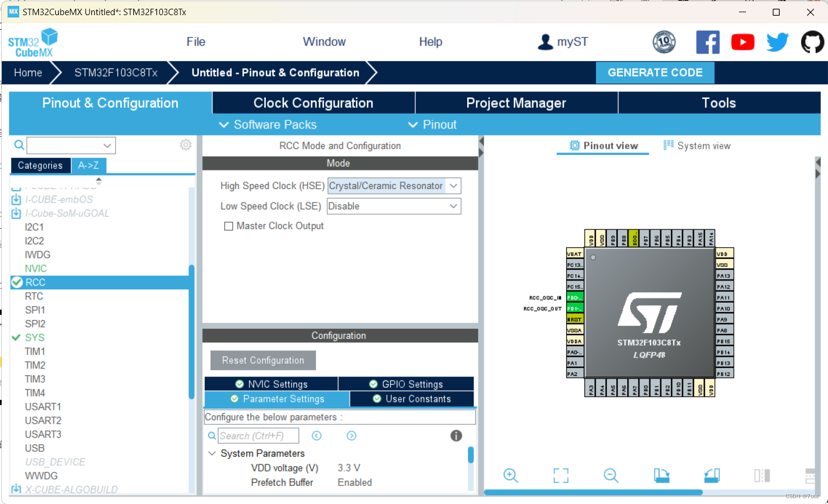The width and height of the screenshot is (828, 504).
Task: Click the Reset Configuration button
Action: coord(262,360)
